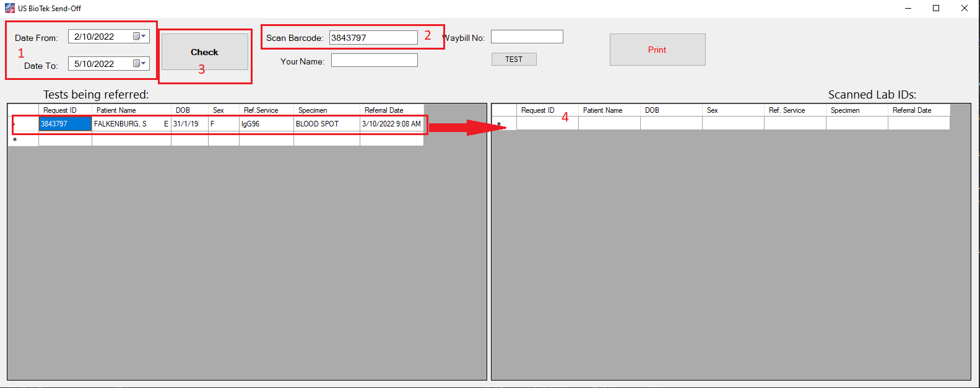
Task: Sort referred tests by Request ID header
Action: [x=66, y=110]
